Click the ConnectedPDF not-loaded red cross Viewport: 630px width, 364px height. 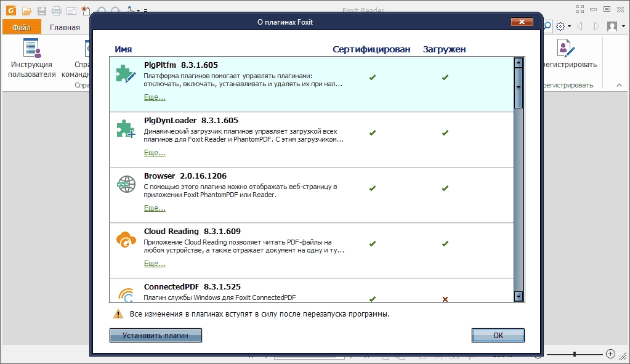445,299
